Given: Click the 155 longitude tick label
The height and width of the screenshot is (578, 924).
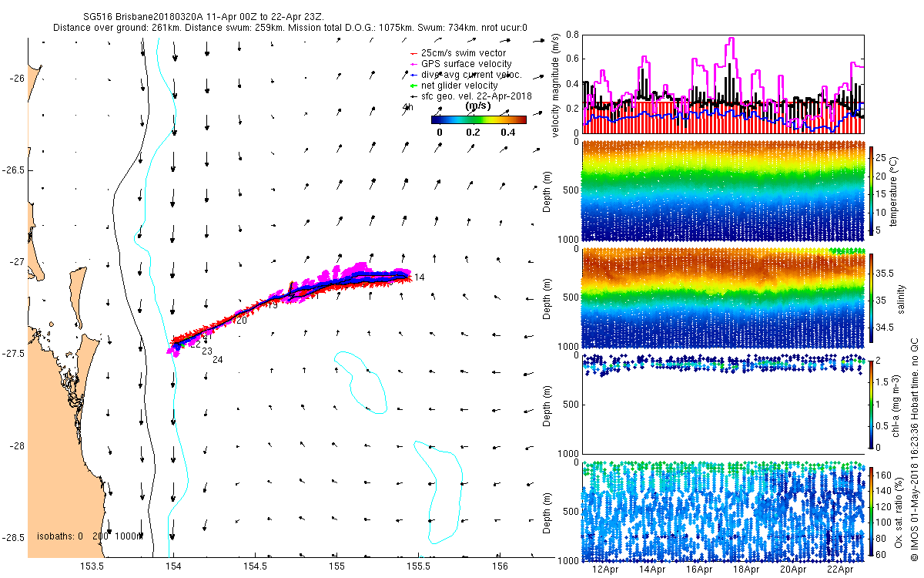Looking at the screenshot, I should coord(336,566).
